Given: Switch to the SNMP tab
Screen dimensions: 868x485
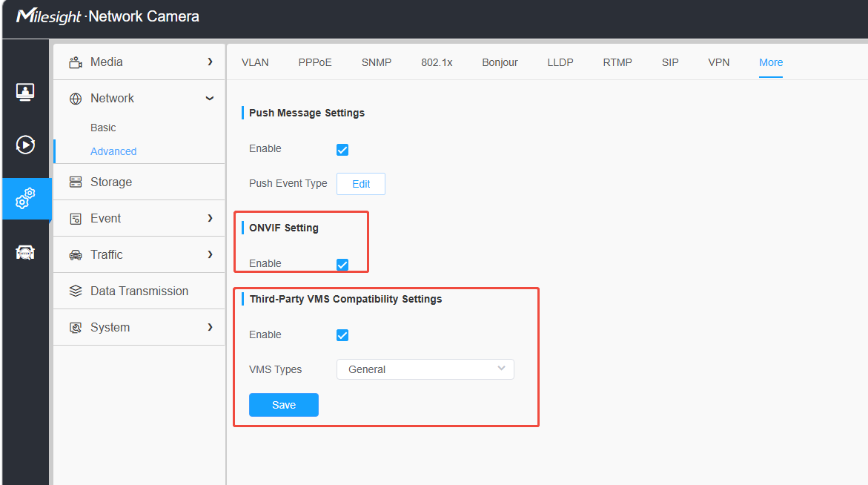Looking at the screenshot, I should [377, 62].
